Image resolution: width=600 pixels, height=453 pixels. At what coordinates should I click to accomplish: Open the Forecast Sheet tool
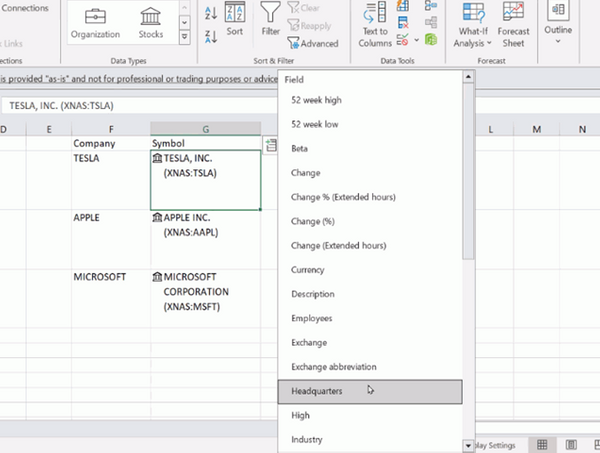[x=513, y=24]
